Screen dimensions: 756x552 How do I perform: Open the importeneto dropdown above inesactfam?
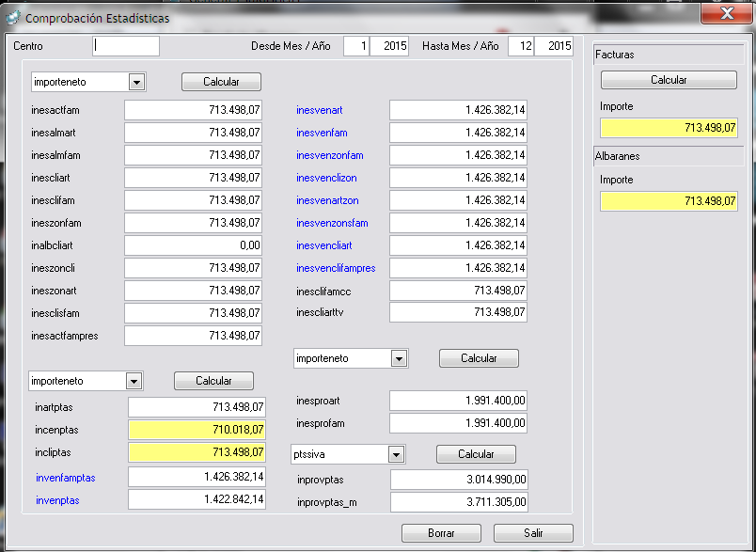(136, 82)
